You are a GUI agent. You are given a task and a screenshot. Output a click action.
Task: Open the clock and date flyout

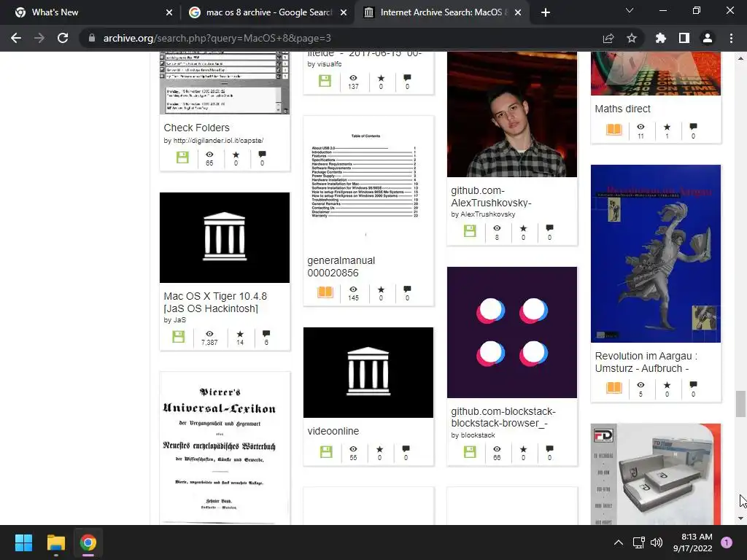pyautogui.click(x=692, y=542)
